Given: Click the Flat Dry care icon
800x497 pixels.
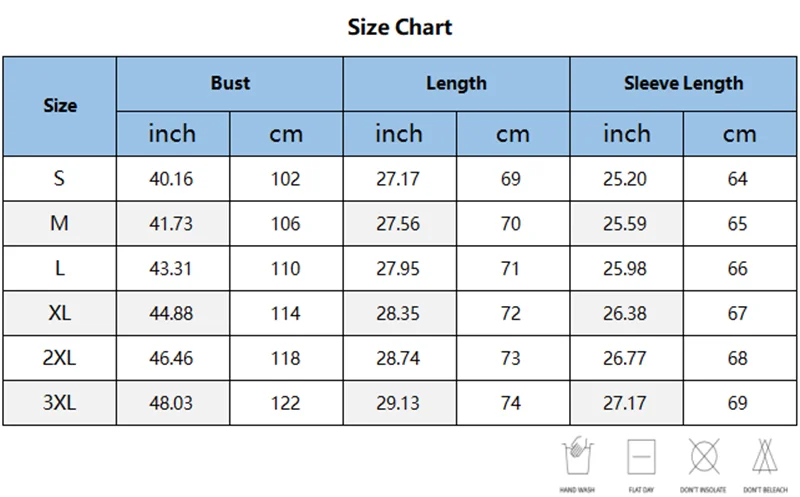Looking at the screenshot, I should pyautogui.click(x=641, y=457).
